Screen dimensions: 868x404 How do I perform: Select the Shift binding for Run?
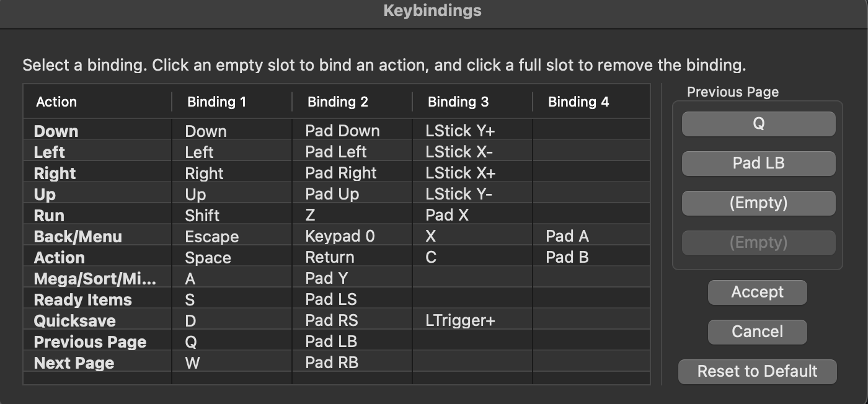tap(232, 216)
